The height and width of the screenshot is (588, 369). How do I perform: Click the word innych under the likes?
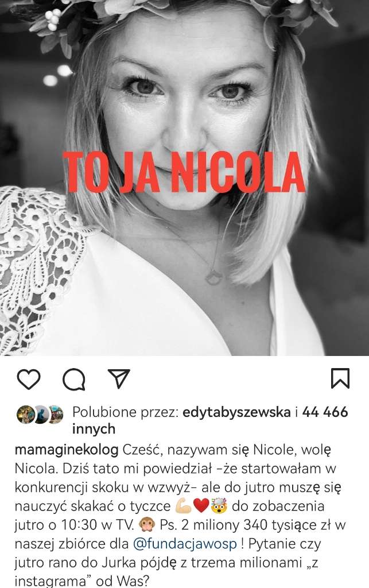[94, 429]
